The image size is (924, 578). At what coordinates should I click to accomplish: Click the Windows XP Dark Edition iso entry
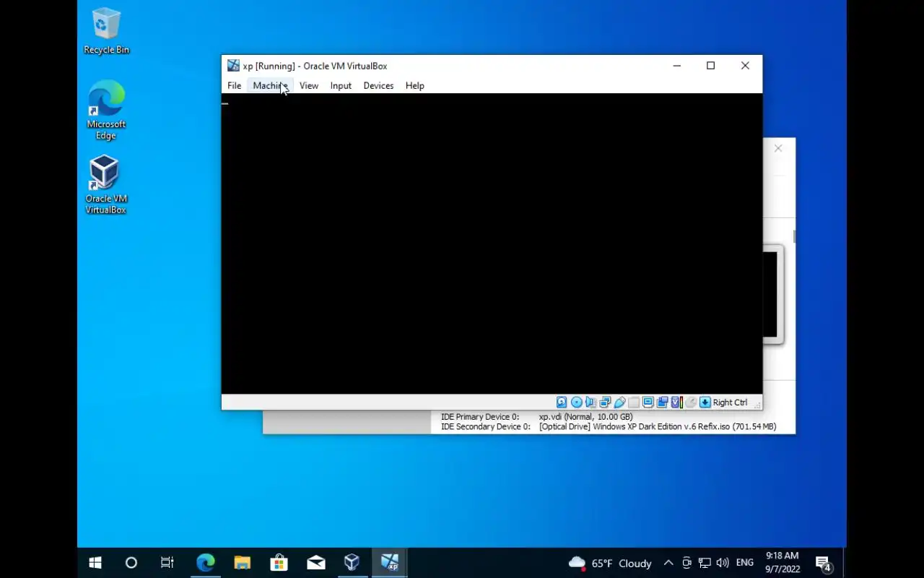click(658, 427)
